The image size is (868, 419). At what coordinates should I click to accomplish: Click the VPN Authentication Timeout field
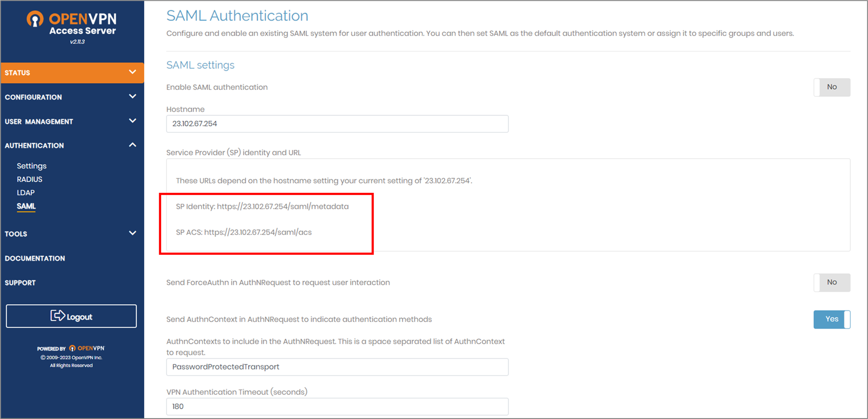coord(337,407)
